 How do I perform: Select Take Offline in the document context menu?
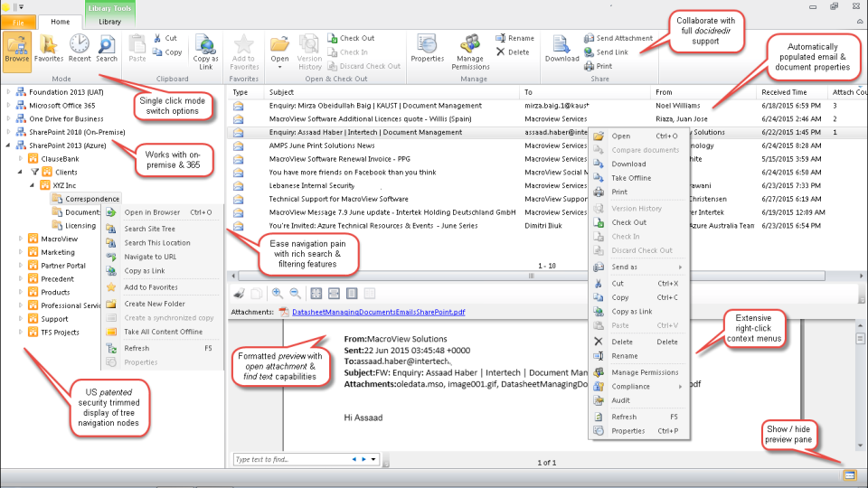pyautogui.click(x=639, y=178)
